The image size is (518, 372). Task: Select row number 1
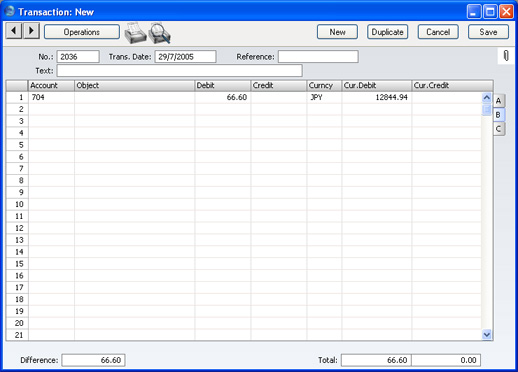[x=17, y=97]
